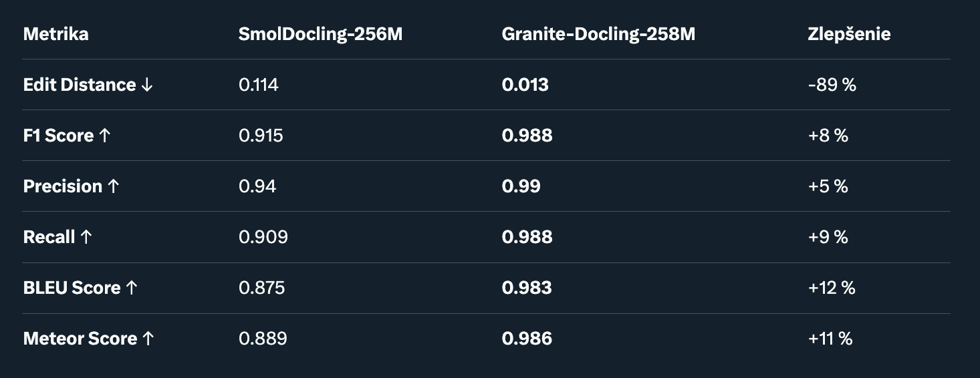Click the -89 % improvement cell

coord(832,85)
